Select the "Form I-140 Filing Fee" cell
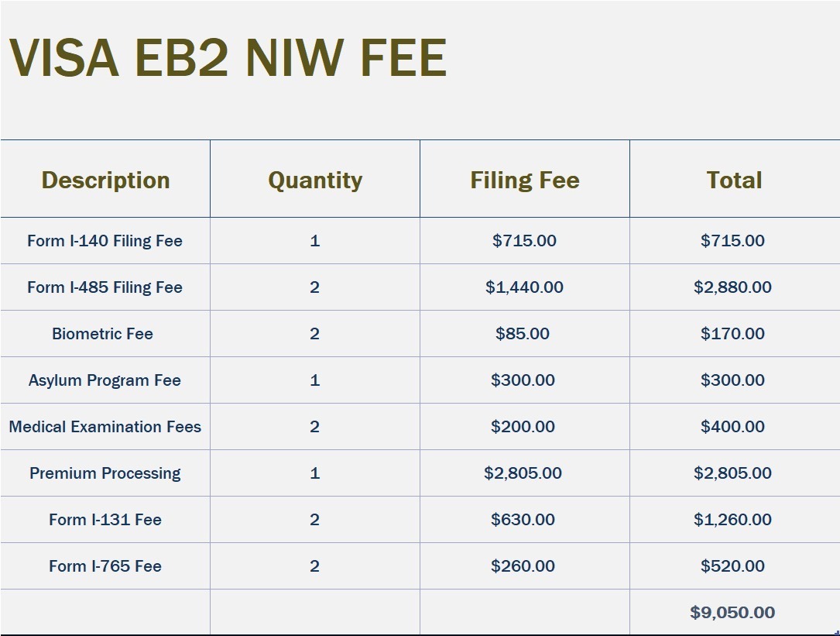The image size is (840, 636). pos(105,241)
